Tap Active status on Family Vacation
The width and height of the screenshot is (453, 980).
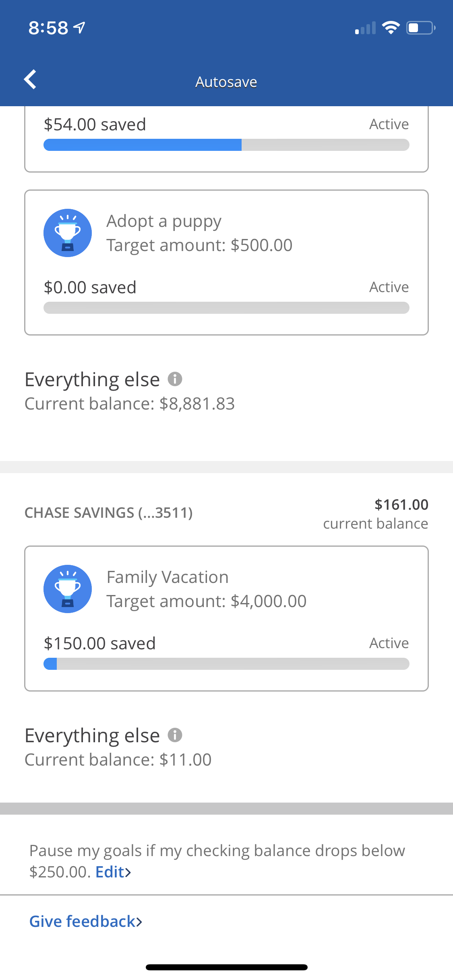pyautogui.click(x=389, y=643)
